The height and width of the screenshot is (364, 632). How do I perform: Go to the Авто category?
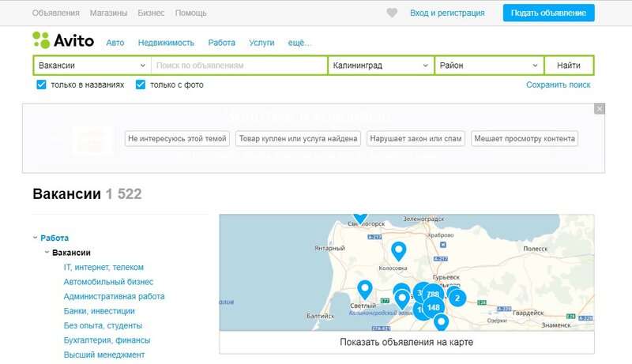[x=115, y=43]
